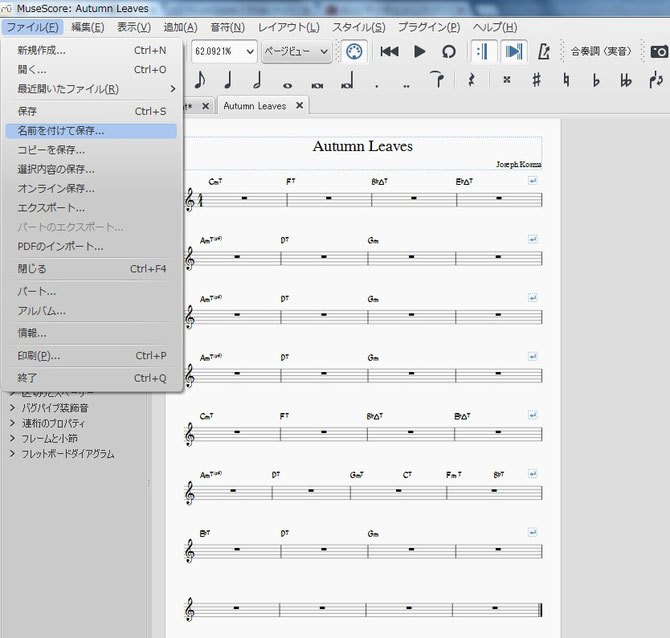Click the MIDI input icon
The width and height of the screenshot is (670, 638).
tap(354, 52)
